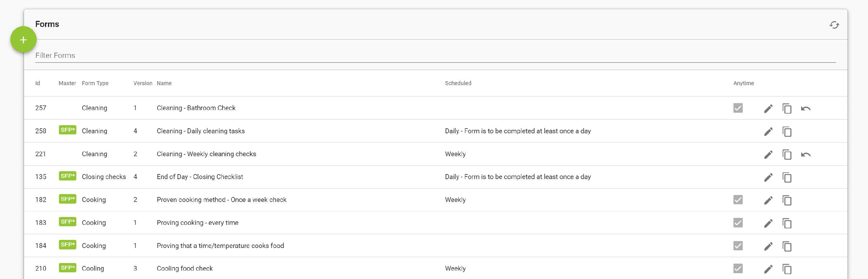
Task: Select 'Cleaning - Bathroom Check' name
Action: [x=196, y=108]
